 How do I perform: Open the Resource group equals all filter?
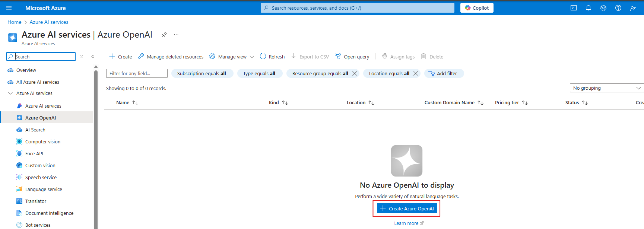pos(320,73)
